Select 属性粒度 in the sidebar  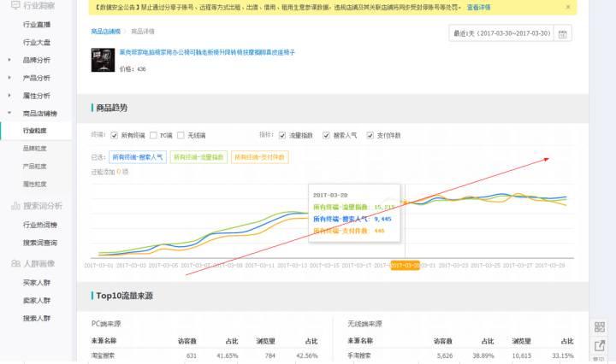35,184
